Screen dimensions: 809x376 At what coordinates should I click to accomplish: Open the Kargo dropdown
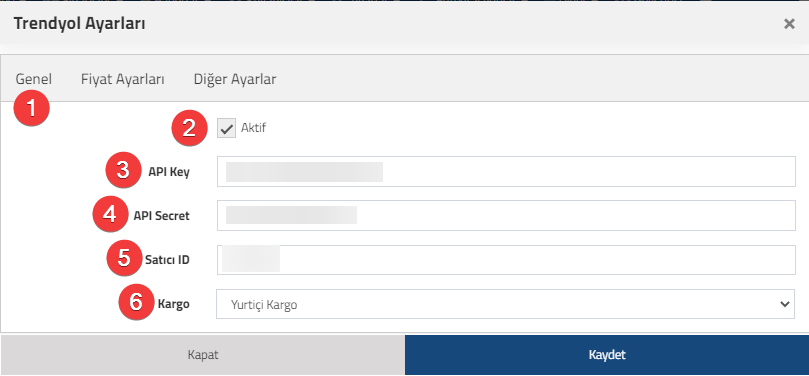click(x=505, y=304)
